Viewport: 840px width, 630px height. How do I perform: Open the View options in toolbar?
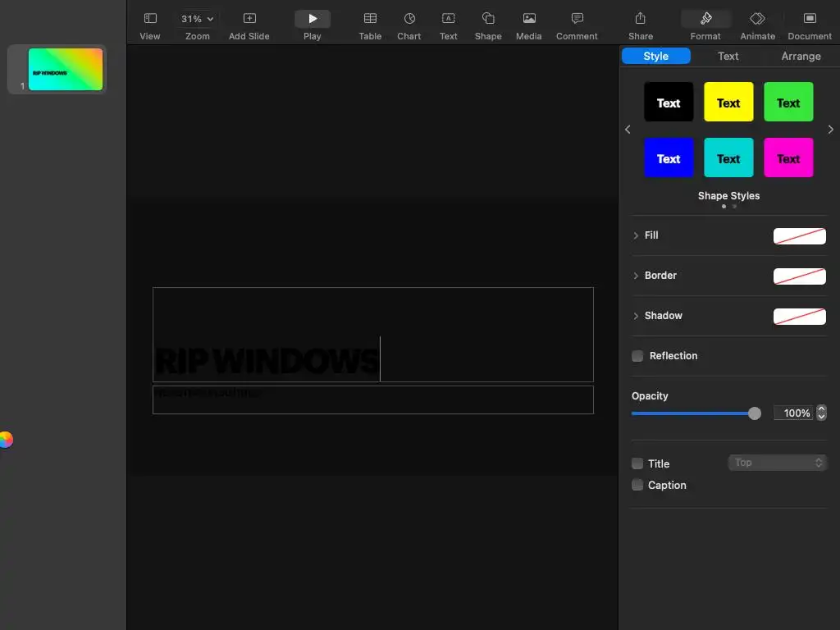(x=150, y=26)
